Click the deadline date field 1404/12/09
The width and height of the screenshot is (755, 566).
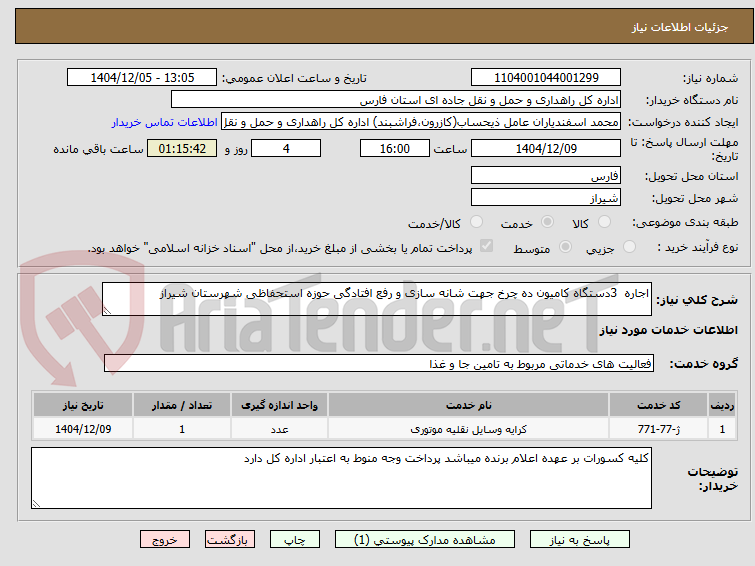(546, 148)
